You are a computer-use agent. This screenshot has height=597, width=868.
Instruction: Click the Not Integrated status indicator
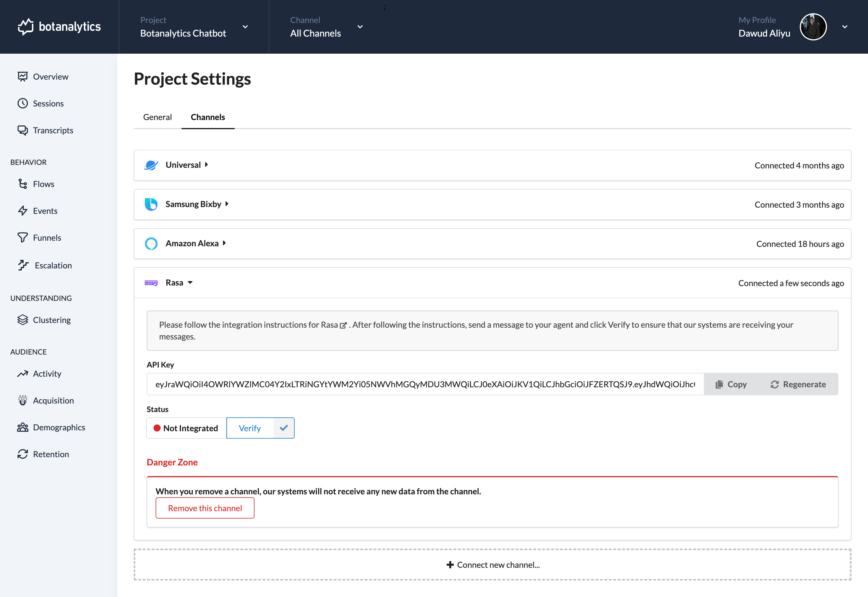coord(185,428)
